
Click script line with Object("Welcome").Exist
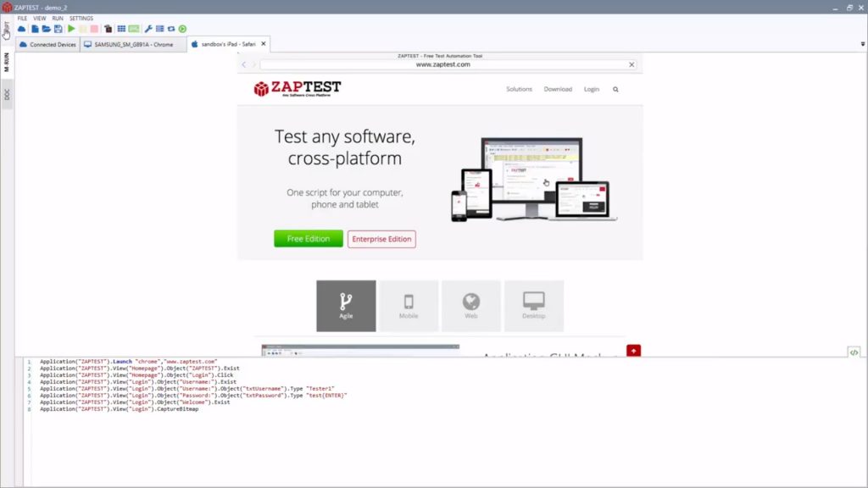pyautogui.click(x=135, y=402)
